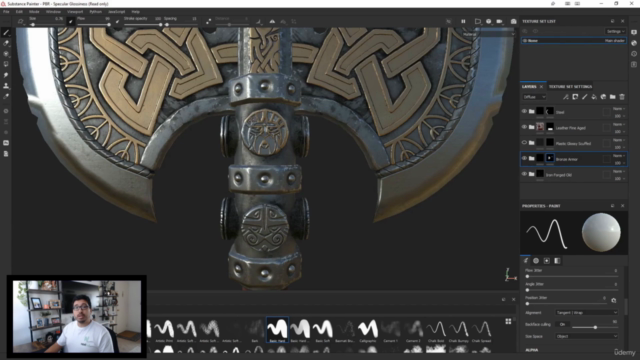Open the Window menu

[53, 12]
